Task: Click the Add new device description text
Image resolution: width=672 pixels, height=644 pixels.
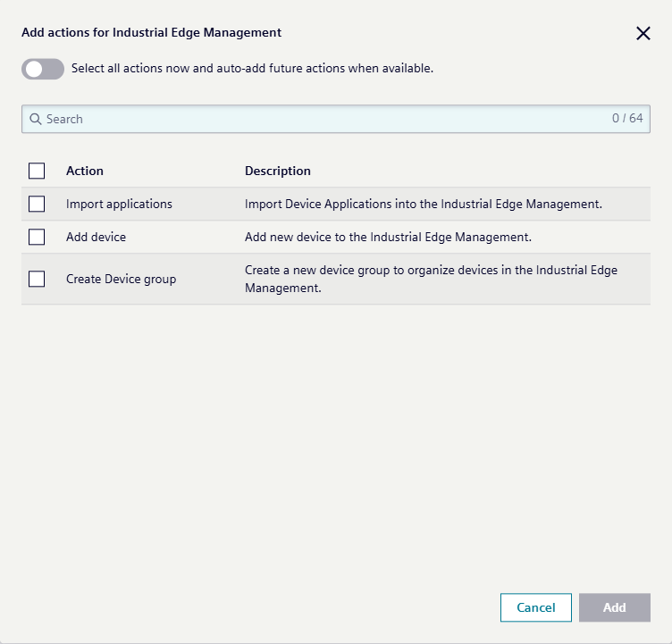Action: pyautogui.click(x=388, y=237)
